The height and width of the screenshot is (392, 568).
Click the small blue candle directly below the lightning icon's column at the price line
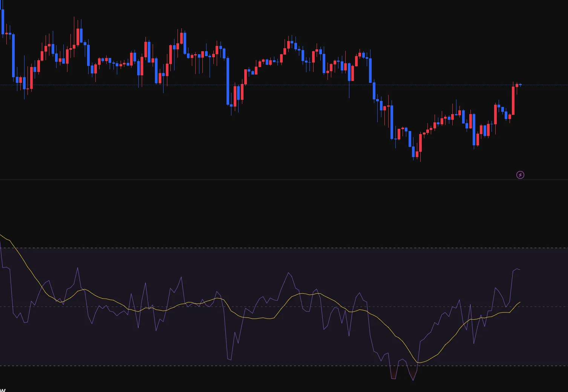(520, 85)
